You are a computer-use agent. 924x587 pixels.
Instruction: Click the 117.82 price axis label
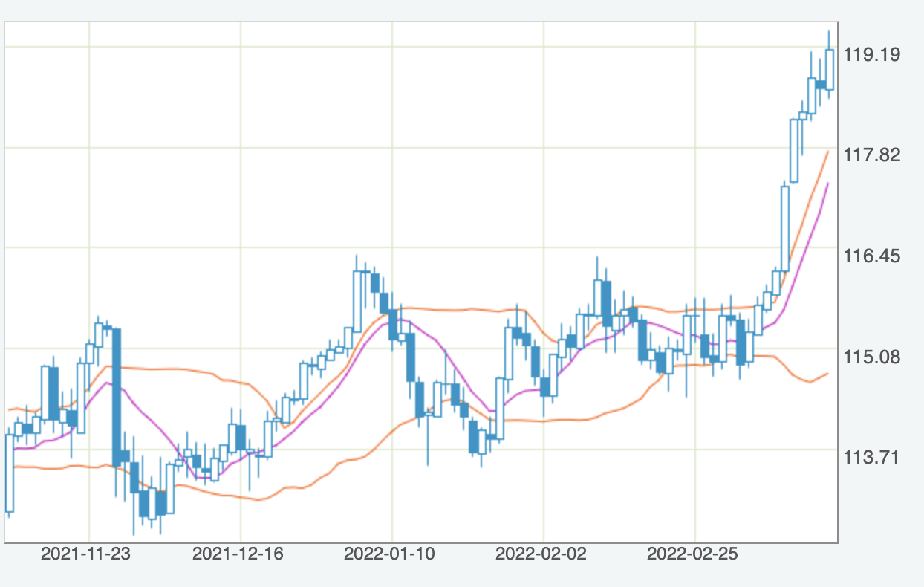pos(872,155)
